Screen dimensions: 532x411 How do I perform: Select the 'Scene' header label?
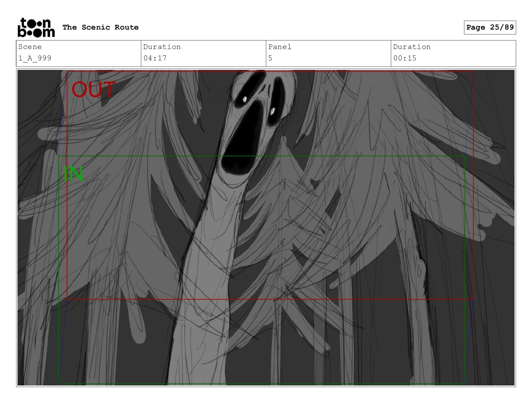point(30,47)
